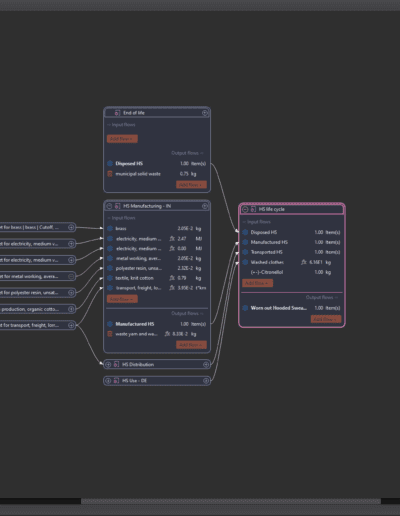Click the municipal solid waste flow icon
Image resolution: width=400 pixels, height=516 pixels.
(110, 174)
